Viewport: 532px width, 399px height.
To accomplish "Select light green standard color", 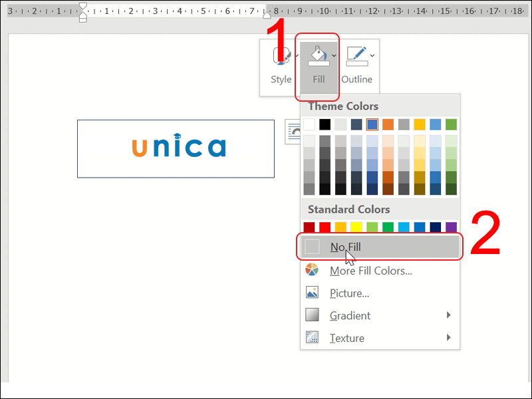I will pyautogui.click(x=372, y=227).
